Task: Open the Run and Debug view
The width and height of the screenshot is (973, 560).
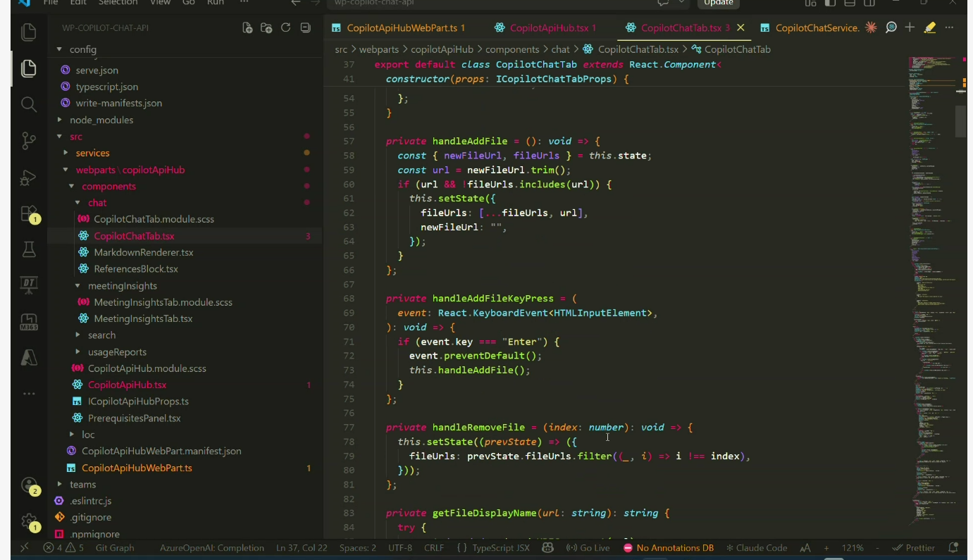Action: tap(29, 178)
